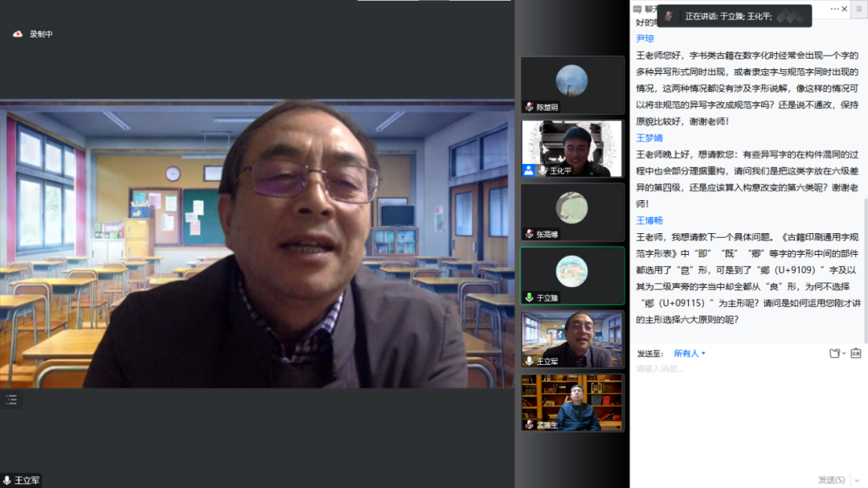Screen dimensions: 868x488
Task: Click the list view icon below the video
Action: 11,400
